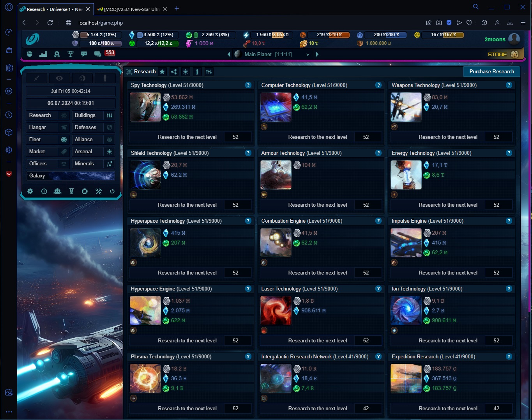Click the Plasma Technology thumbnail image
Screen dimensions: 532x420
click(145, 378)
